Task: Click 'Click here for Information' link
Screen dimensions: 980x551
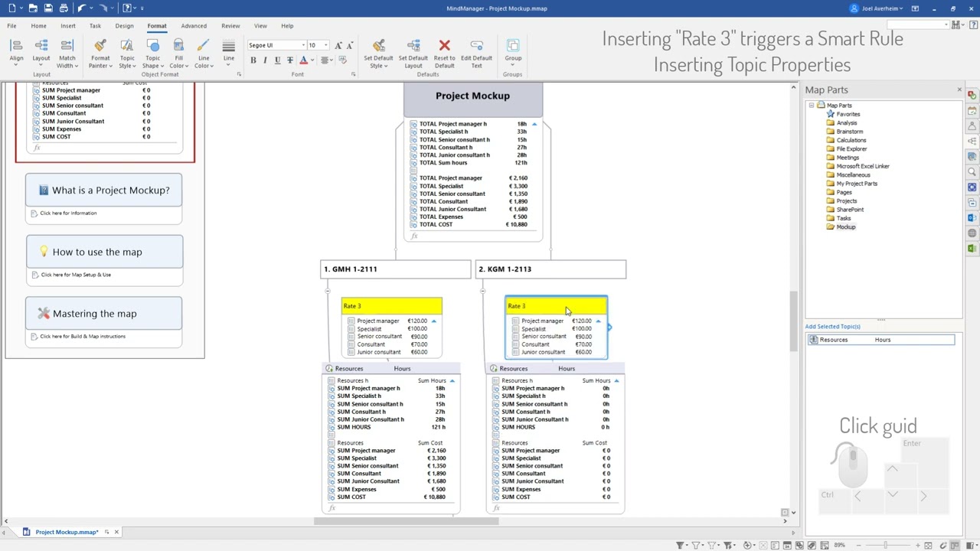Action: click(x=68, y=214)
